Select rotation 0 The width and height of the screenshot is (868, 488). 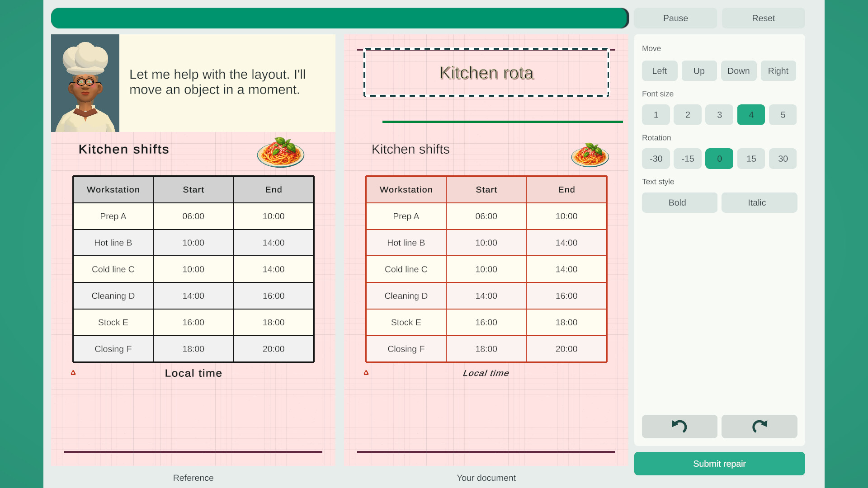719,159
